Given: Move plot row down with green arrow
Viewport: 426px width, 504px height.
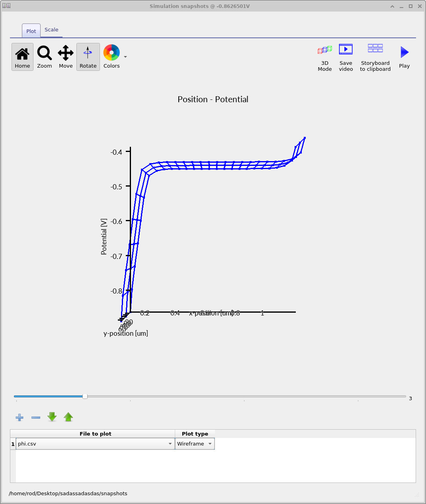Looking at the screenshot, I should [52, 417].
